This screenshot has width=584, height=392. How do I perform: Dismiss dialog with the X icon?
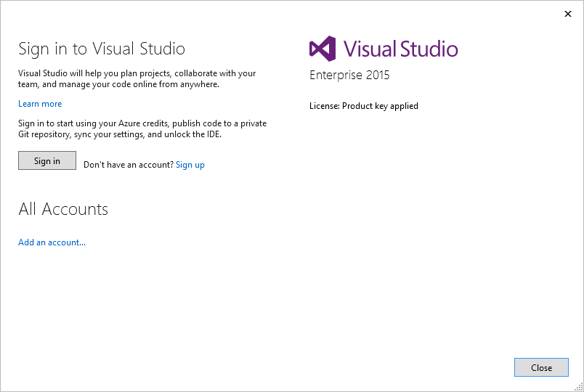point(567,14)
